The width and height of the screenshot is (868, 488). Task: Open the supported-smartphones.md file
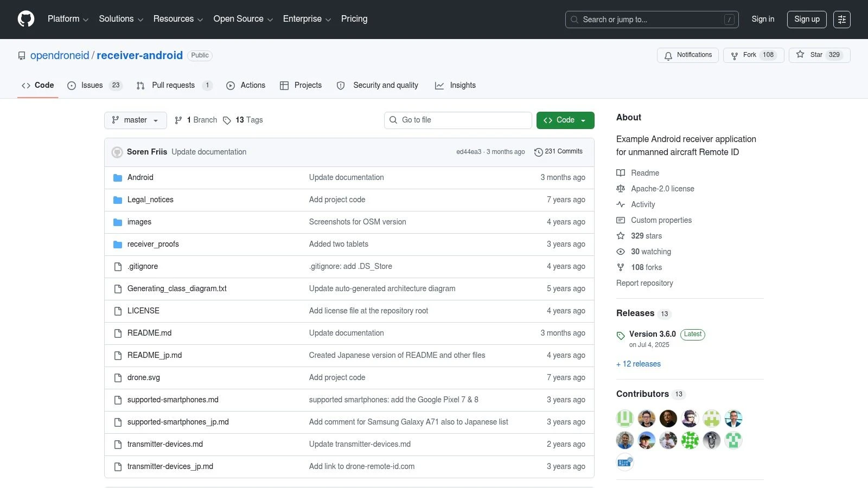coord(173,400)
